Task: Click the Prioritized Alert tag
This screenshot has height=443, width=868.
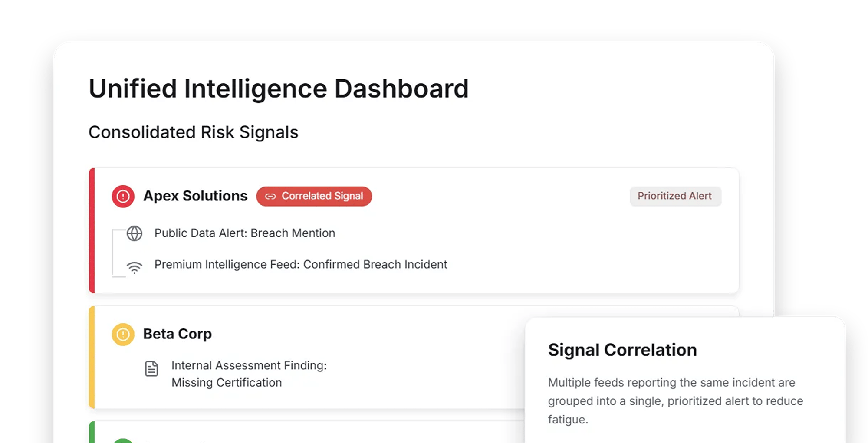Action: 675,196
